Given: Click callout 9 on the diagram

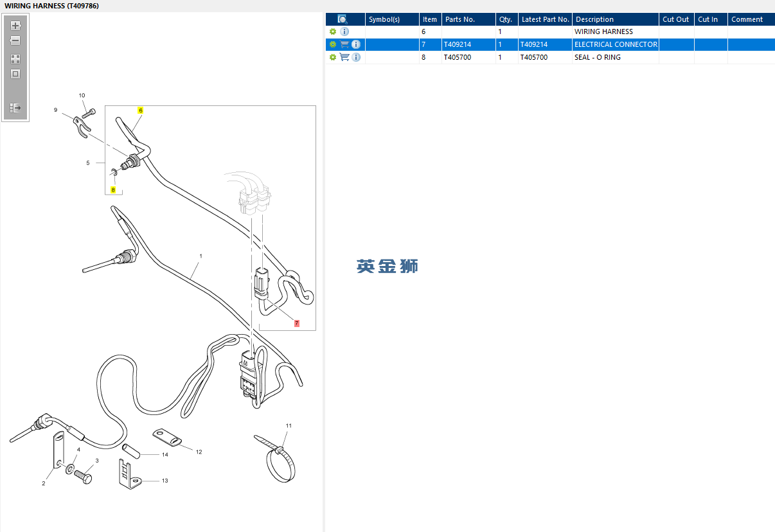Looking at the screenshot, I should point(55,110).
